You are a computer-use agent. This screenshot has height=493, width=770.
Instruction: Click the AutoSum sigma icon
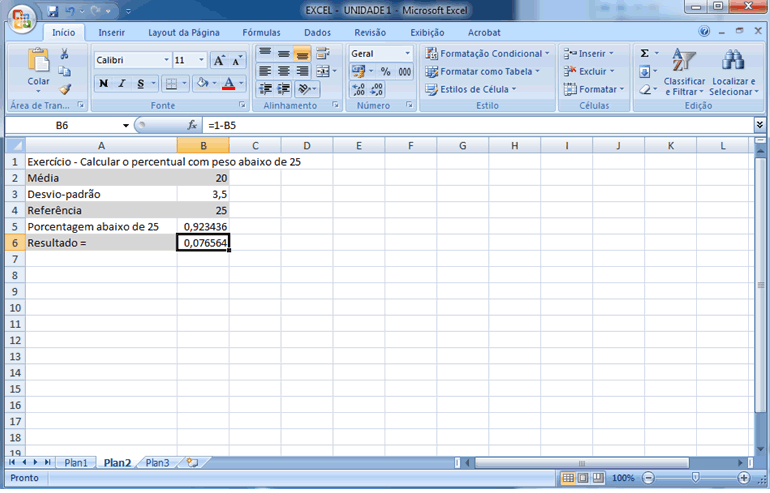(x=644, y=54)
